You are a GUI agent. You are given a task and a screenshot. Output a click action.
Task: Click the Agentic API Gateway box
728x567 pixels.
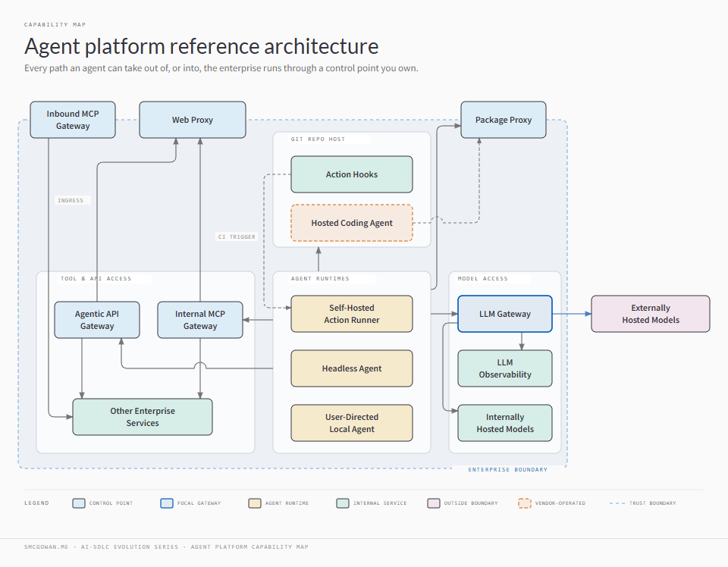coord(96,320)
